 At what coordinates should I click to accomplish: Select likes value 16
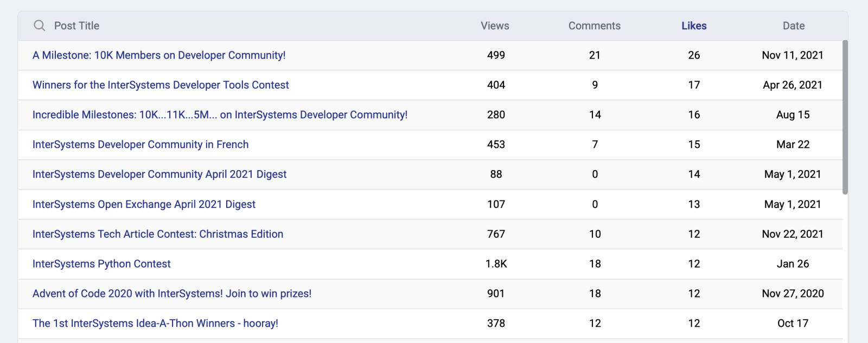pos(694,115)
